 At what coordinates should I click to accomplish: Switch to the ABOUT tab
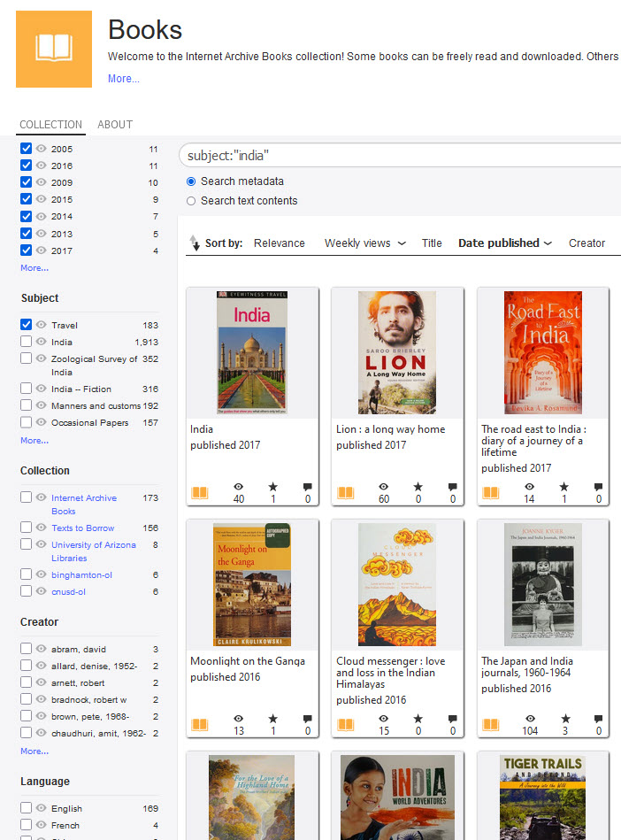click(x=115, y=124)
